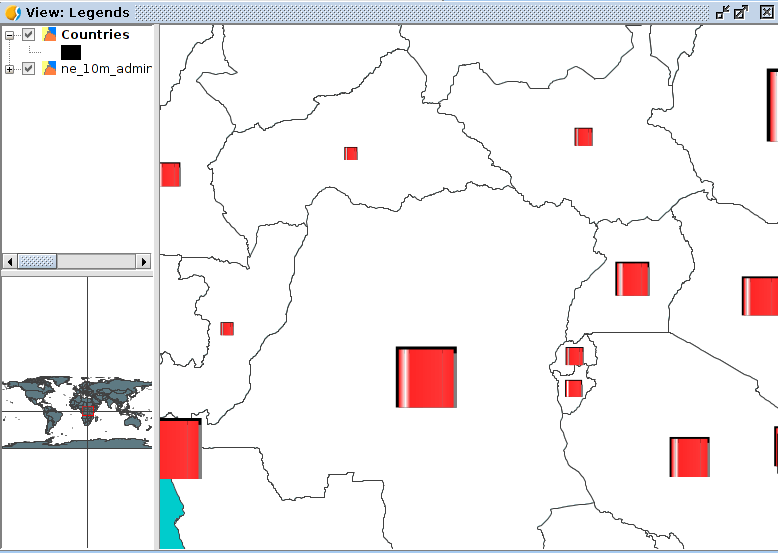Close the View: Legends window

[765, 13]
